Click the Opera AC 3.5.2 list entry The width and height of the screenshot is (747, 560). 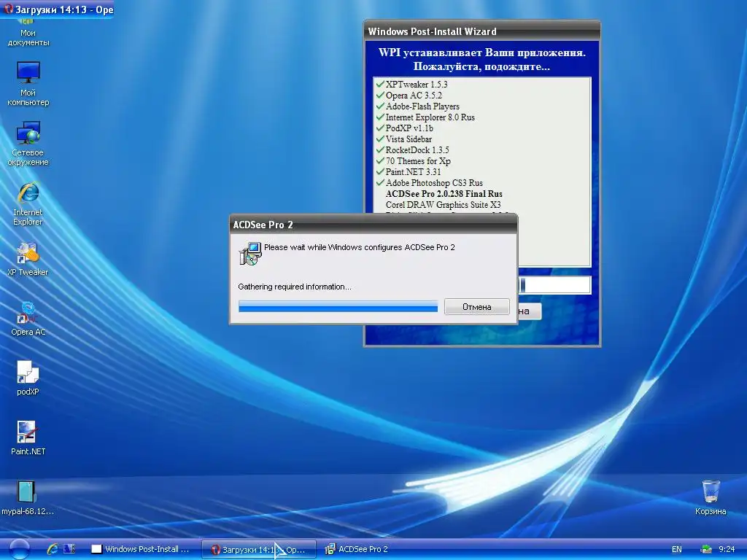tap(414, 96)
